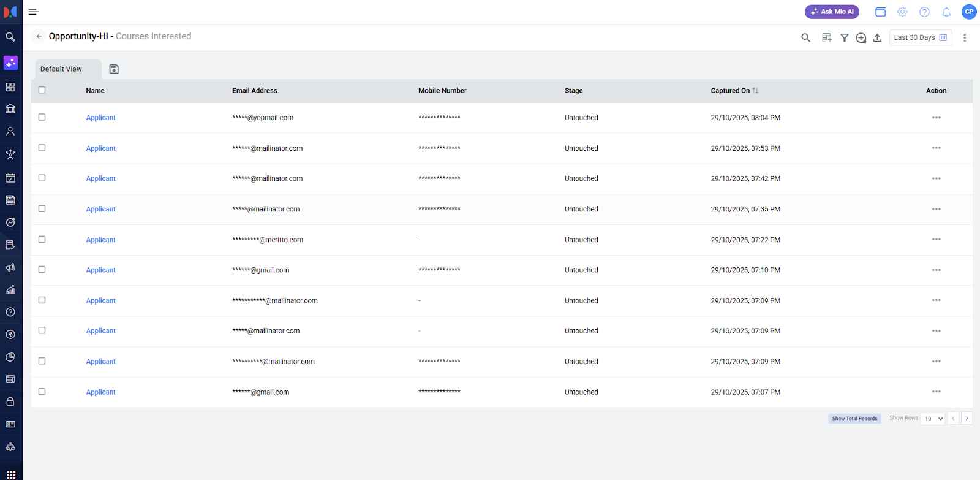980x480 pixels.
Task: Select the checkbox for the meritto.com row
Action: pyautogui.click(x=42, y=239)
